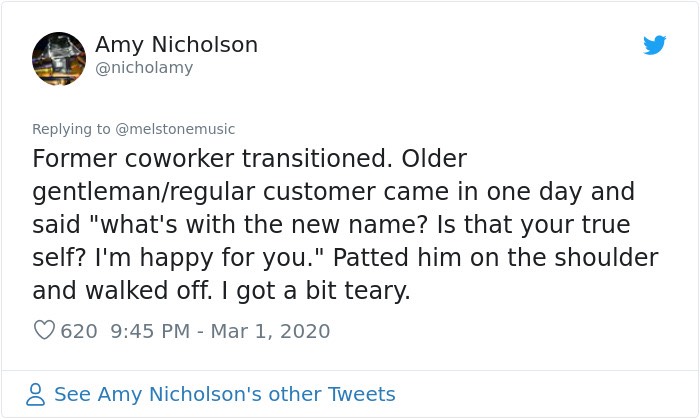Open the Amy Nicholson display name
The width and height of the screenshot is (700, 419).
176,45
